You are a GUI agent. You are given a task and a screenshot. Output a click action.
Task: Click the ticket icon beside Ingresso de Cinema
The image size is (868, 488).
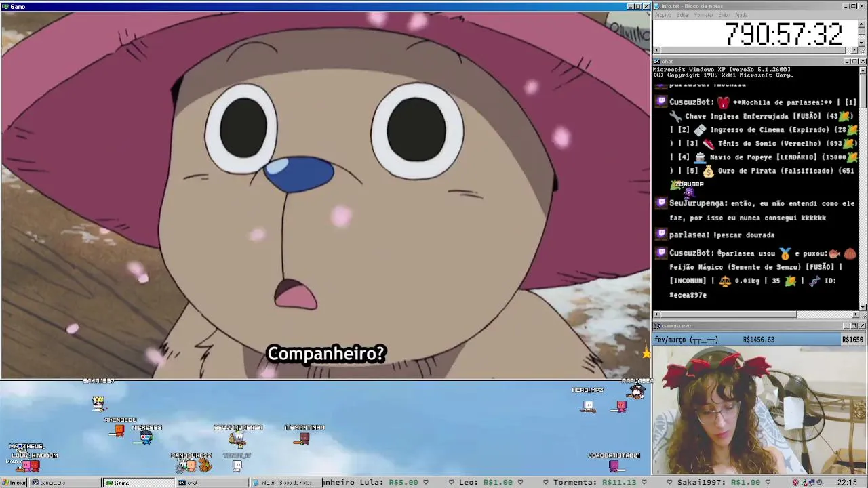tap(701, 130)
